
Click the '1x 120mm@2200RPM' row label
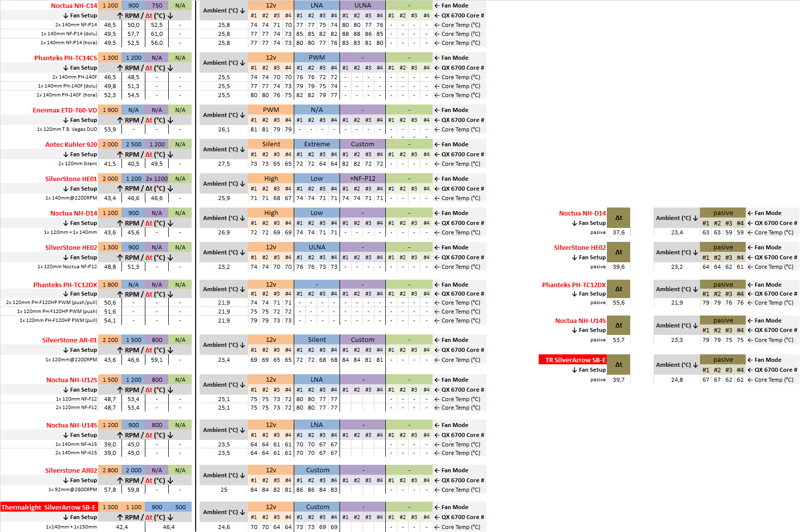[x=71, y=360]
